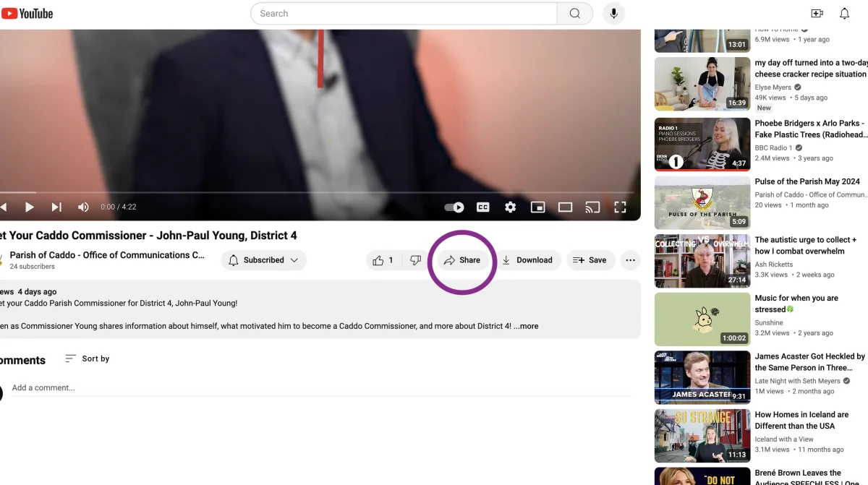Open the player settings gear
The width and height of the screenshot is (868, 485).
pyautogui.click(x=511, y=207)
